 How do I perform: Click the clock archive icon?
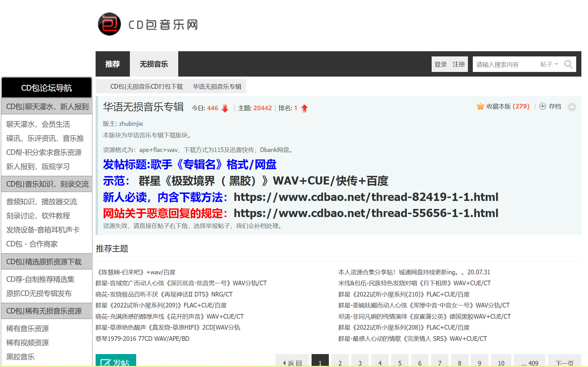coord(542,107)
